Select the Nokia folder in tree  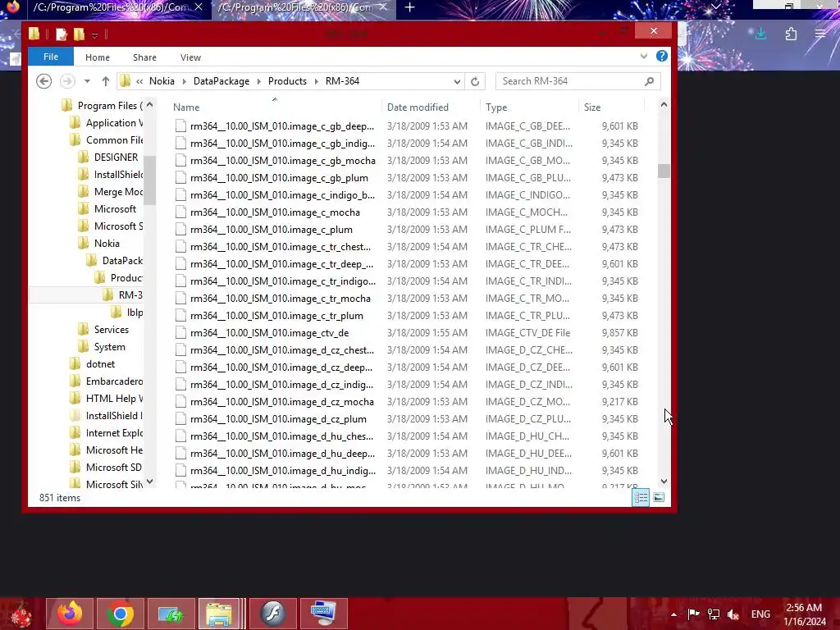point(107,243)
